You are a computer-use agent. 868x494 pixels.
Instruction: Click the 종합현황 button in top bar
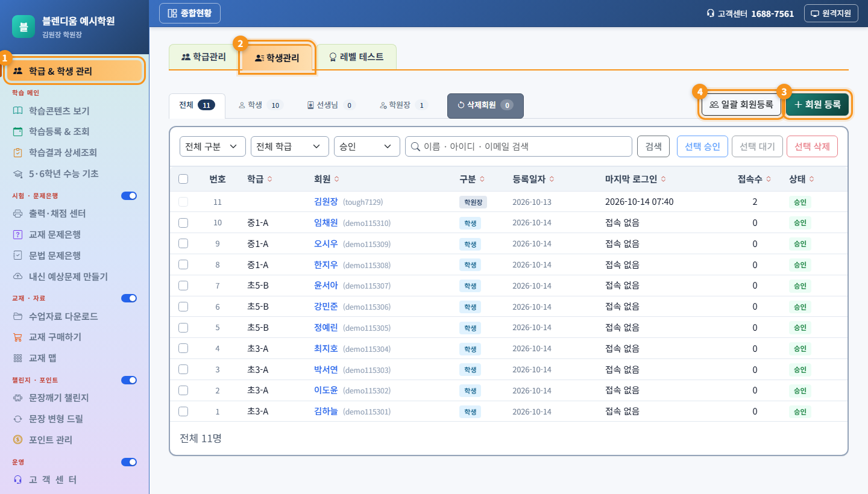coord(190,13)
